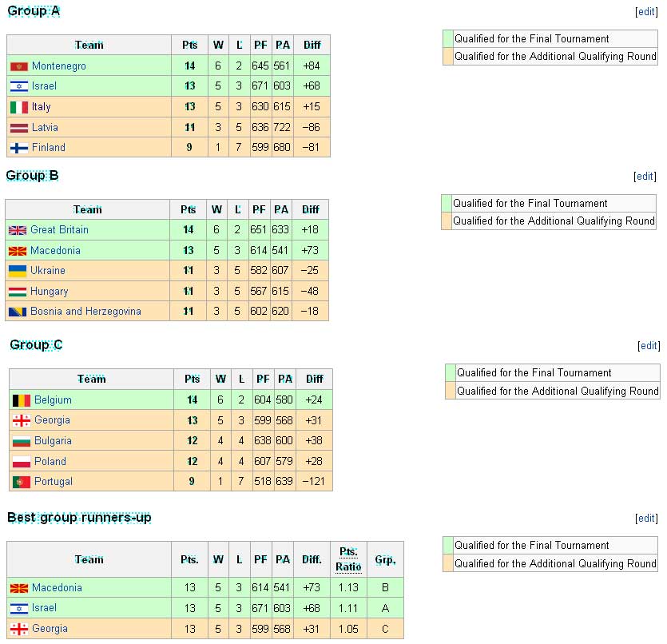Click Georgia flag in runners-up table
Viewport: 667px width, 644px height.
click(x=19, y=629)
